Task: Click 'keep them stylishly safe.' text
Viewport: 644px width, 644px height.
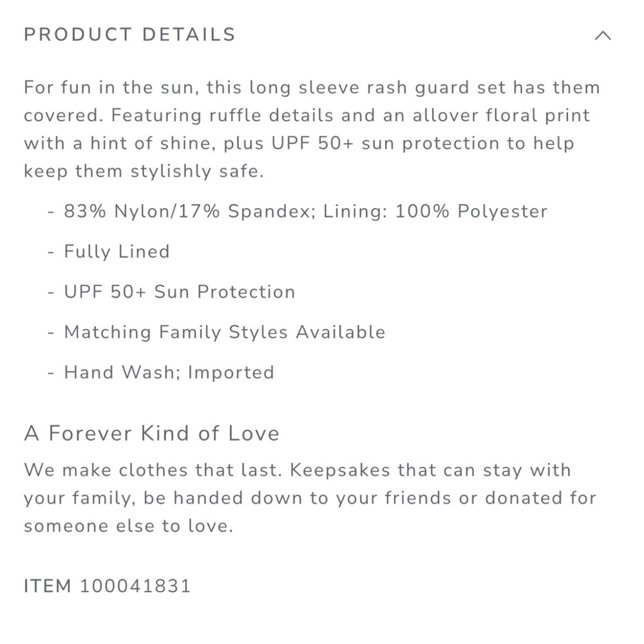Action: pyautogui.click(x=144, y=171)
